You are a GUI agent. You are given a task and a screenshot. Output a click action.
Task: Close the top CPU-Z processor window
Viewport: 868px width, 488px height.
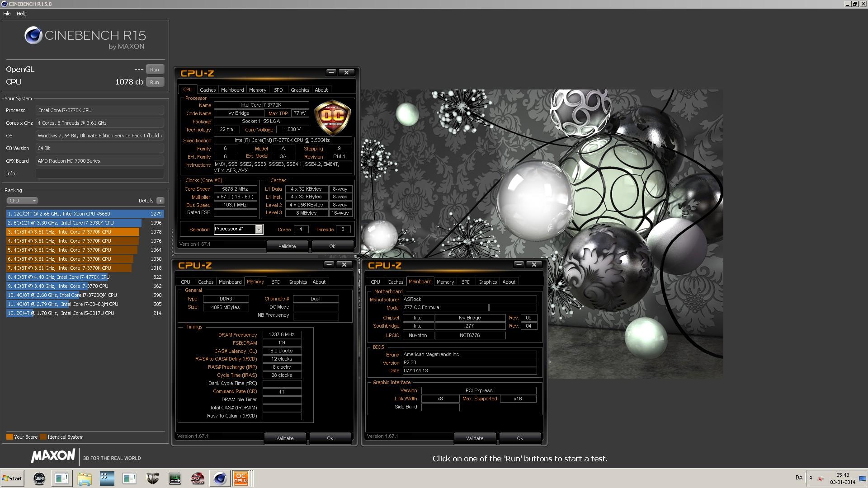(346, 72)
